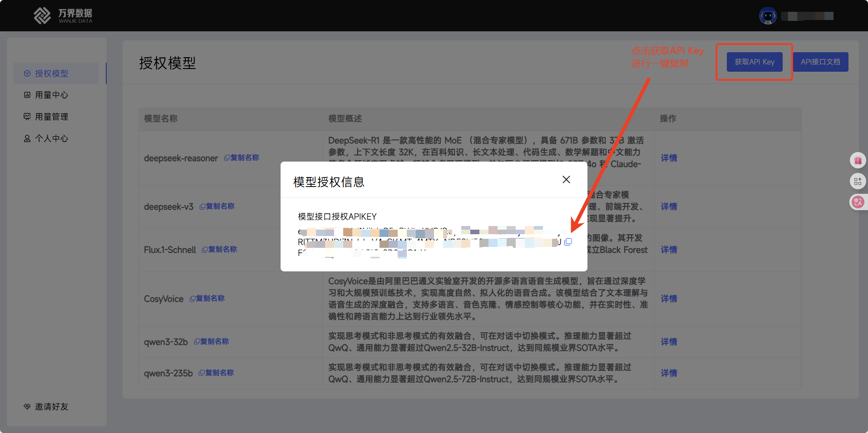Click the 用量管理 sidebar icon

point(27,117)
